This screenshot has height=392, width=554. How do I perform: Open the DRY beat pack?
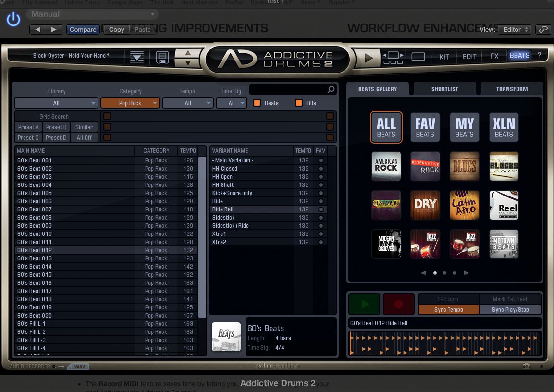[x=425, y=205]
